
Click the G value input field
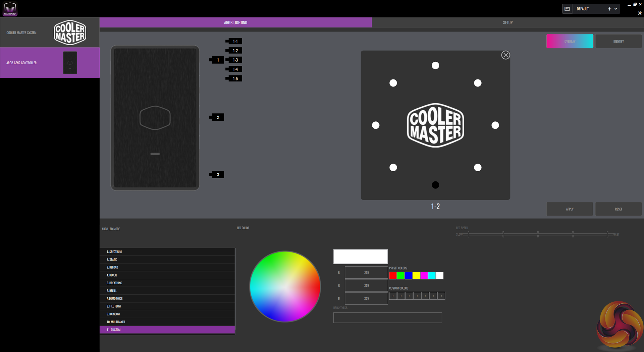point(366,285)
